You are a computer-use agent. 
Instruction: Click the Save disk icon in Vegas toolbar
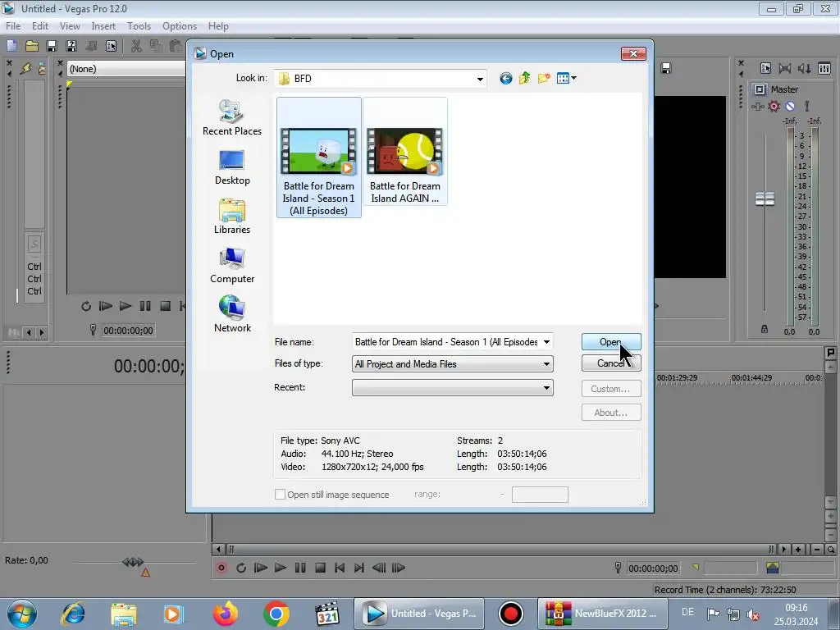click(52, 47)
